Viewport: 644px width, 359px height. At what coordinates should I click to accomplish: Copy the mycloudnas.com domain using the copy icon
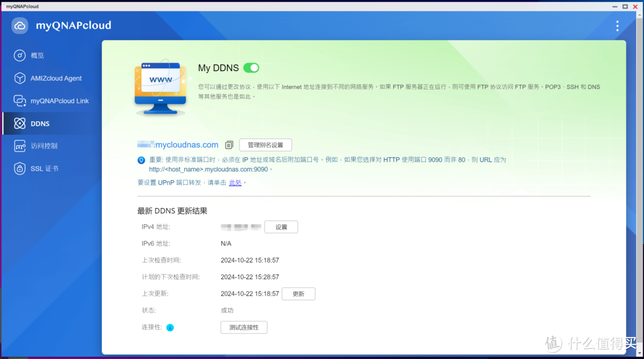tap(229, 144)
